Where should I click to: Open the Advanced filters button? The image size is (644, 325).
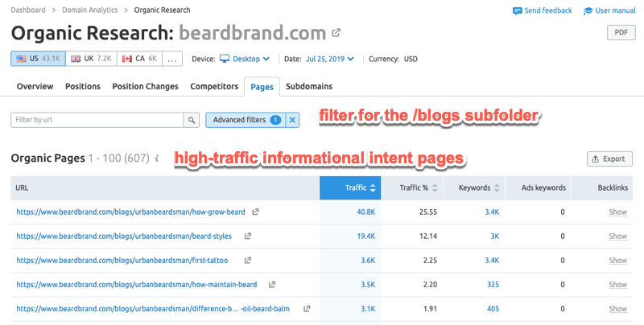(246, 120)
